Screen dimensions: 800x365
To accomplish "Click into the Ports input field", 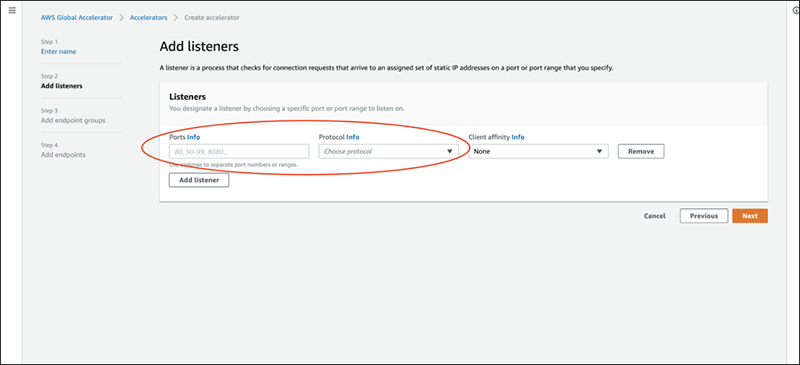I will 239,152.
